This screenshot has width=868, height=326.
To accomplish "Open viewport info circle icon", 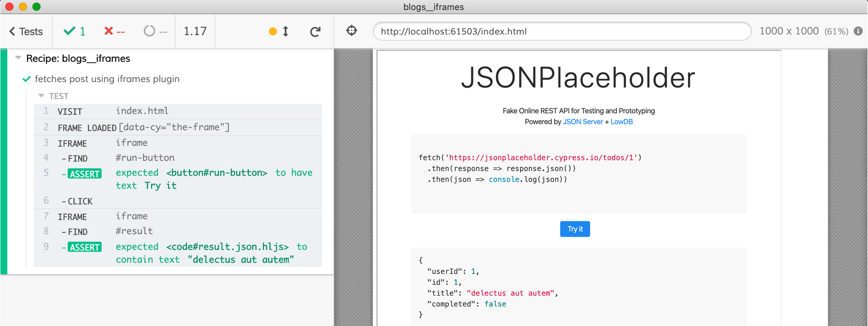I will coord(858,31).
